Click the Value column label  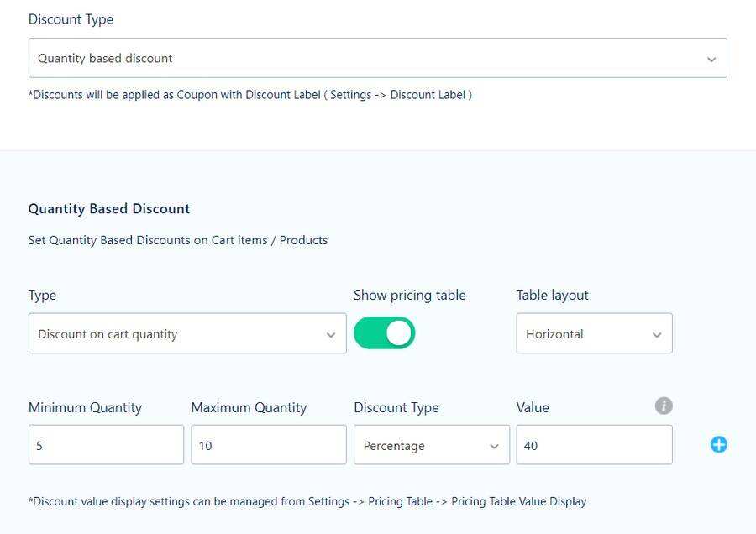coord(533,408)
